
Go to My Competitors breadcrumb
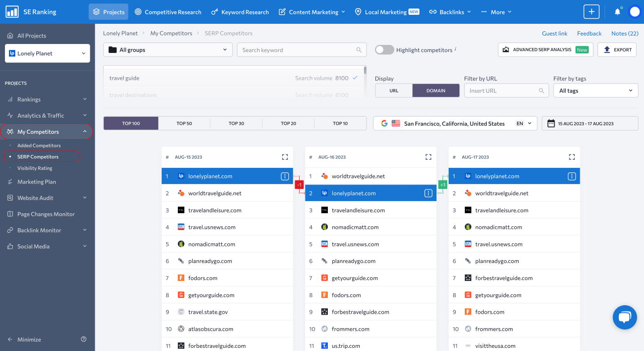tap(171, 33)
